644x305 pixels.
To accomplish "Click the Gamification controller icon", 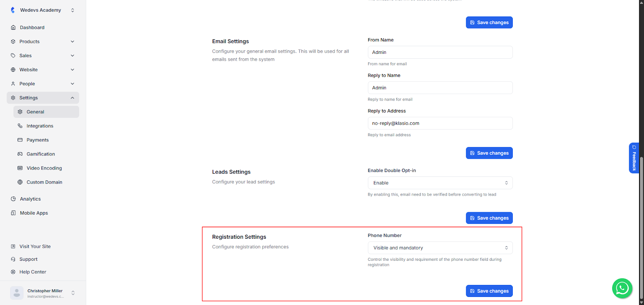I will click(20, 154).
